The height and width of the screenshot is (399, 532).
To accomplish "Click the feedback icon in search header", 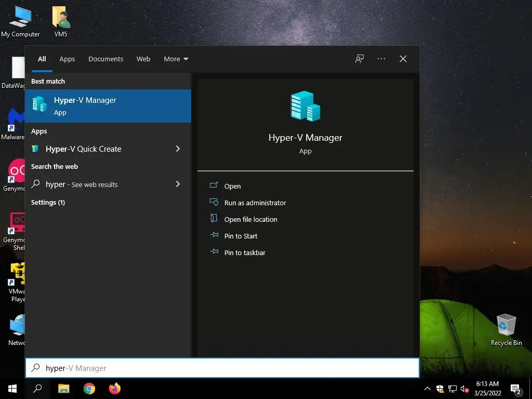I will 360,59.
